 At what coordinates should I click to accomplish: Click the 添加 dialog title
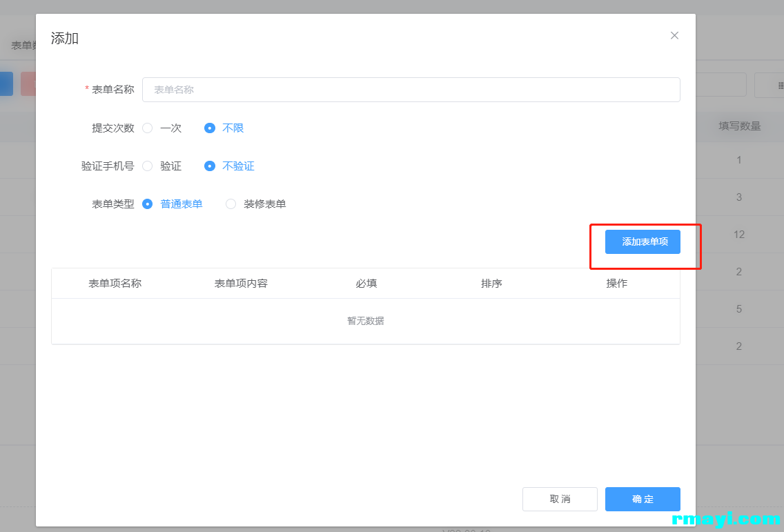point(64,39)
